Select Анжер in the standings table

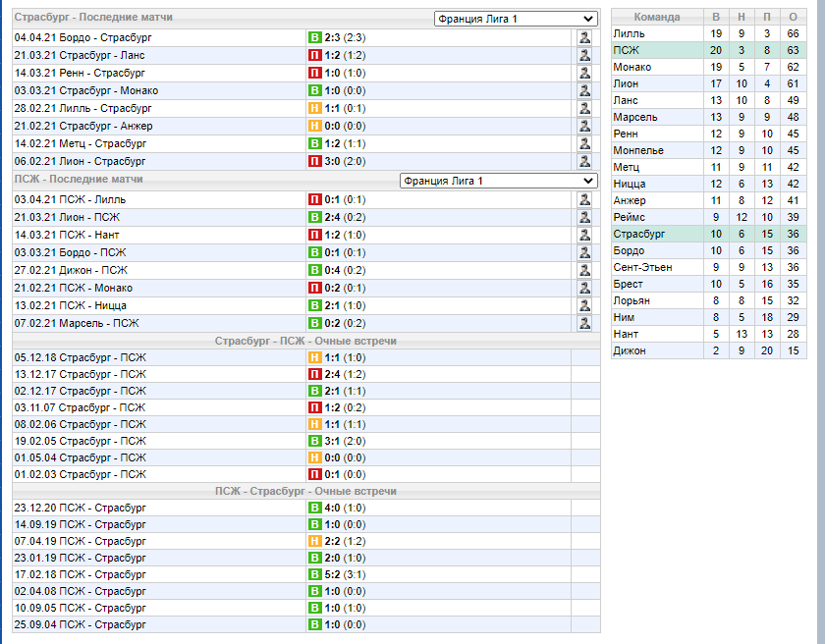pyautogui.click(x=709, y=200)
